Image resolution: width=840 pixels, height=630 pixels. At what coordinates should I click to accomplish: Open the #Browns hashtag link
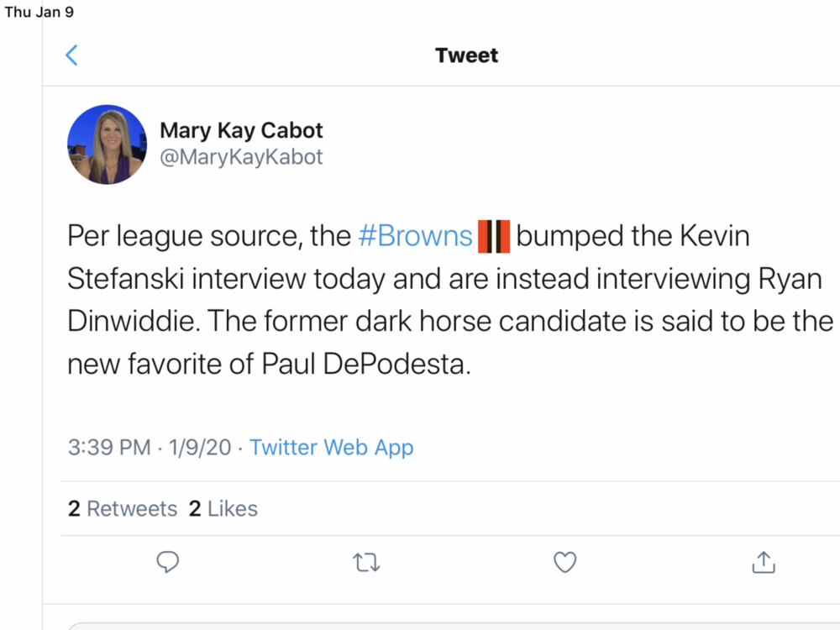point(415,236)
